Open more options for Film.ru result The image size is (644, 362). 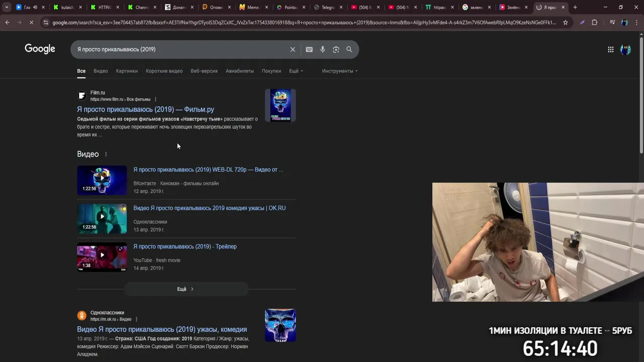click(x=155, y=100)
